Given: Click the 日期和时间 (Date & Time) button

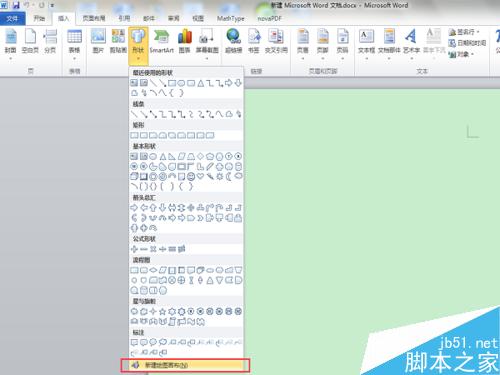Looking at the screenshot, I should tap(467, 43).
